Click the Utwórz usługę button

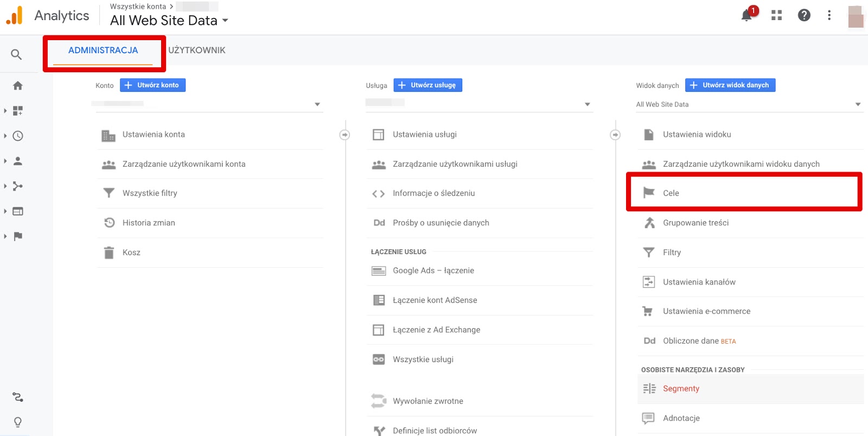427,85
